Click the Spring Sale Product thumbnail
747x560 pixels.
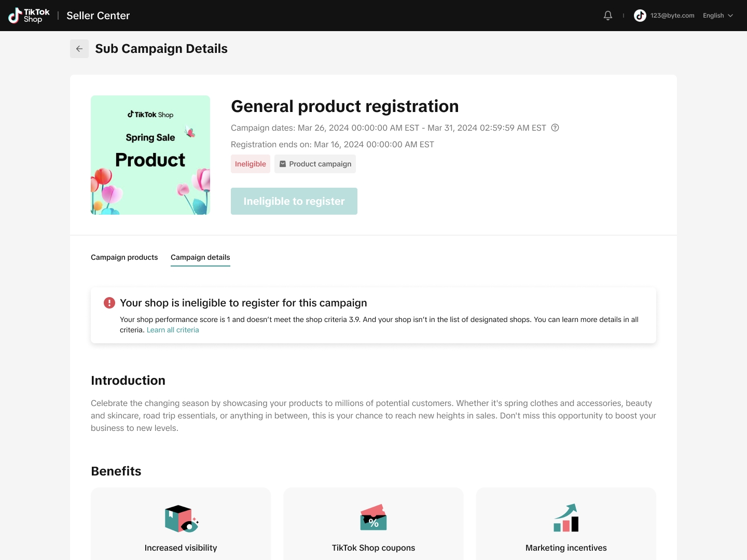point(150,155)
